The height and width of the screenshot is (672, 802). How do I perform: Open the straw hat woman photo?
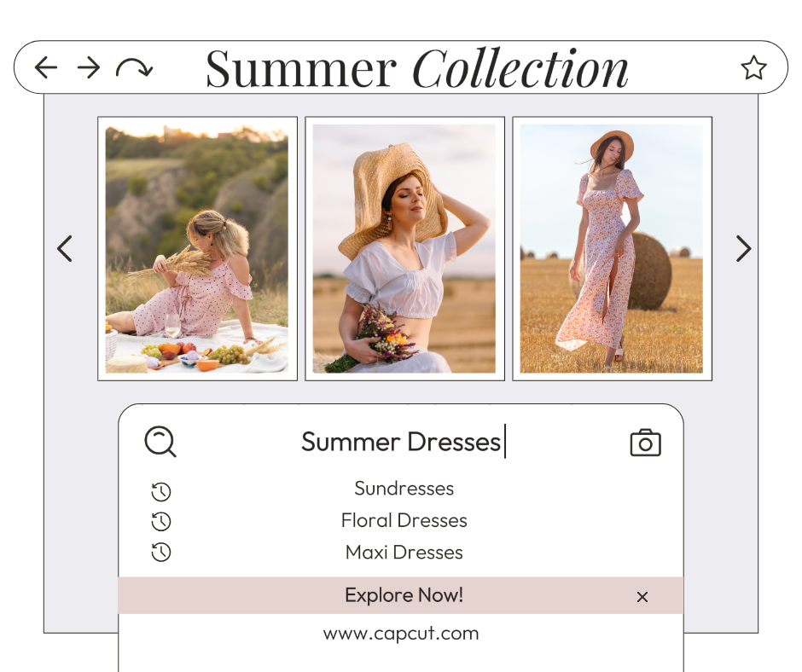(x=404, y=249)
